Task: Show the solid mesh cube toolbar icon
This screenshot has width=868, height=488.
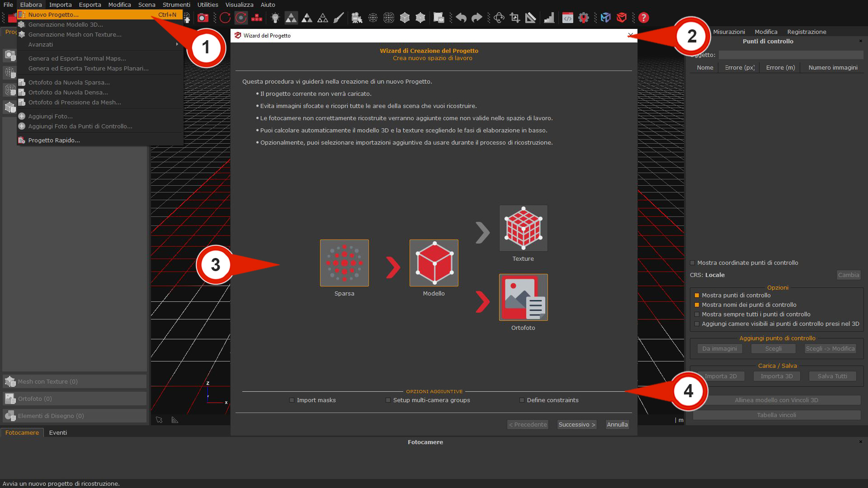Action: pos(405,18)
